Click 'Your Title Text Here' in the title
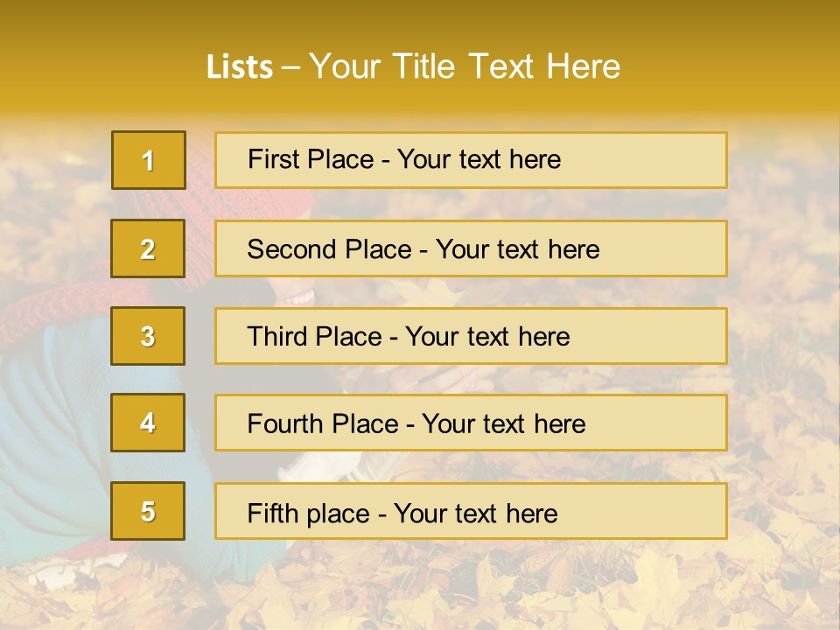 tap(465, 66)
